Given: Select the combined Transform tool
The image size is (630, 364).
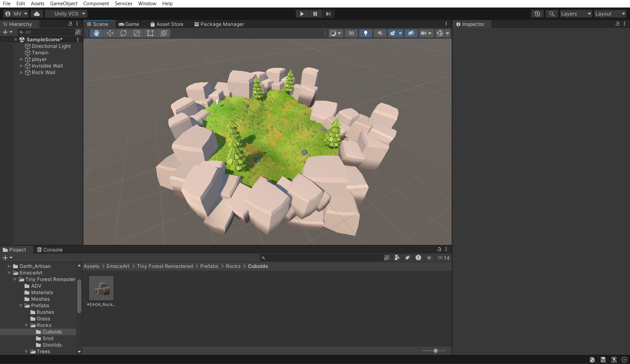Looking at the screenshot, I should pos(164,33).
